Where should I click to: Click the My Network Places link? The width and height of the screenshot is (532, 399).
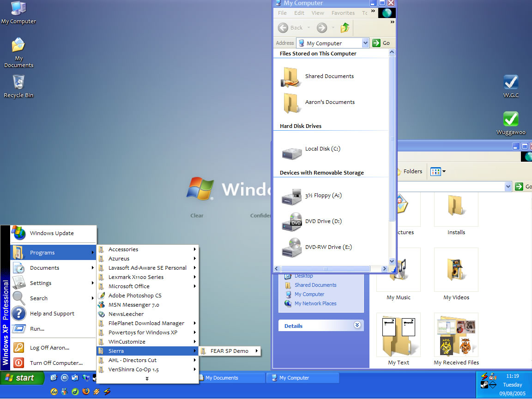point(315,303)
